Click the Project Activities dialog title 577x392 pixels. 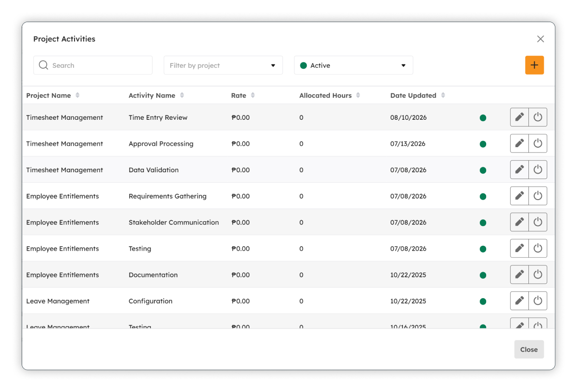point(64,39)
